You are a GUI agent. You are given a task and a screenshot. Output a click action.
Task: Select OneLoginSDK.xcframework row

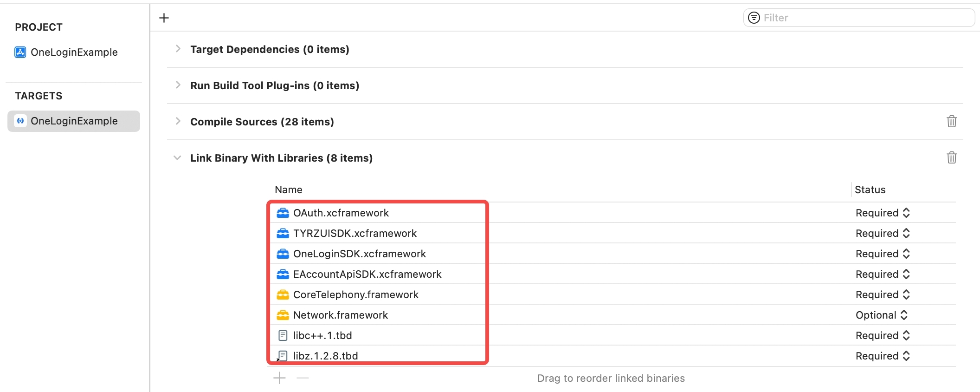(612, 254)
